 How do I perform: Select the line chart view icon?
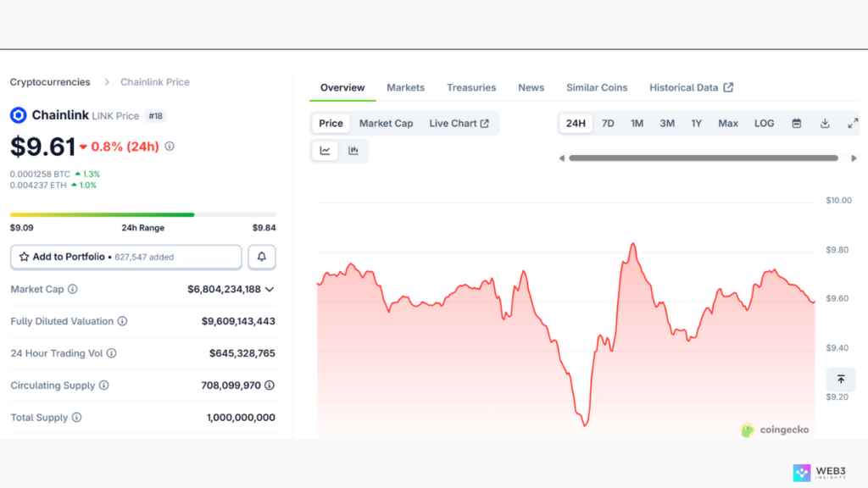pyautogui.click(x=325, y=151)
